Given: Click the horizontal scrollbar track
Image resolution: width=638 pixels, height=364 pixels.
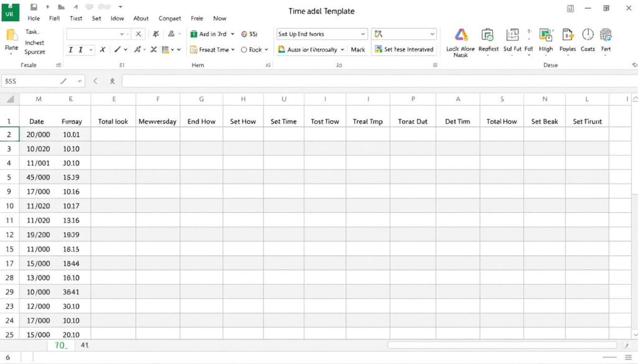Looking at the screenshot, I should [x=502, y=345].
